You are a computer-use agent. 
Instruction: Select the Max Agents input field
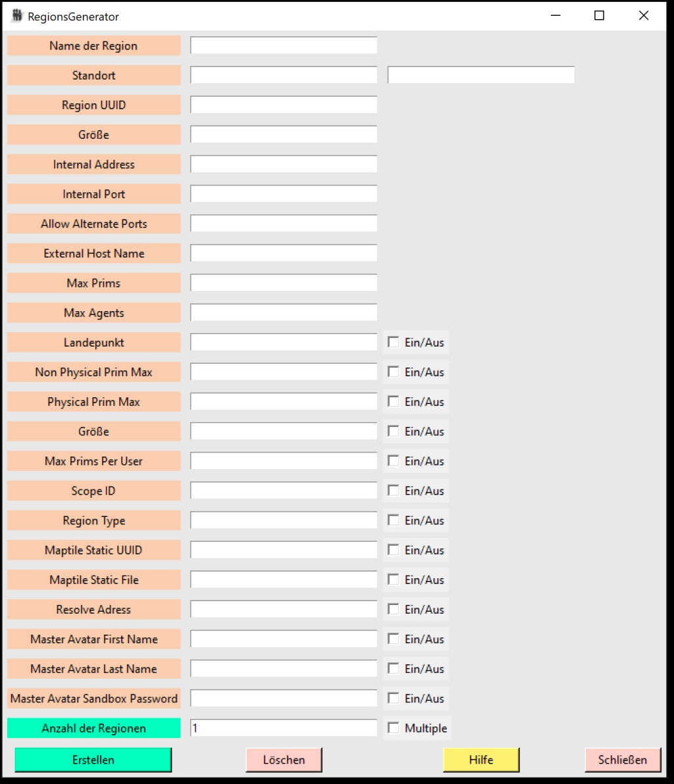point(284,312)
